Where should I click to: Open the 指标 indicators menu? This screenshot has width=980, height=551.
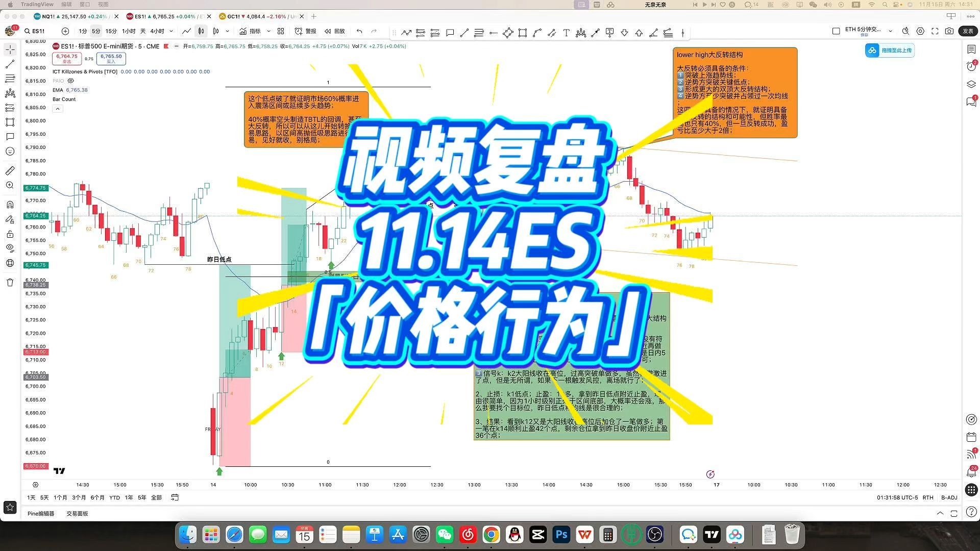click(x=250, y=32)
